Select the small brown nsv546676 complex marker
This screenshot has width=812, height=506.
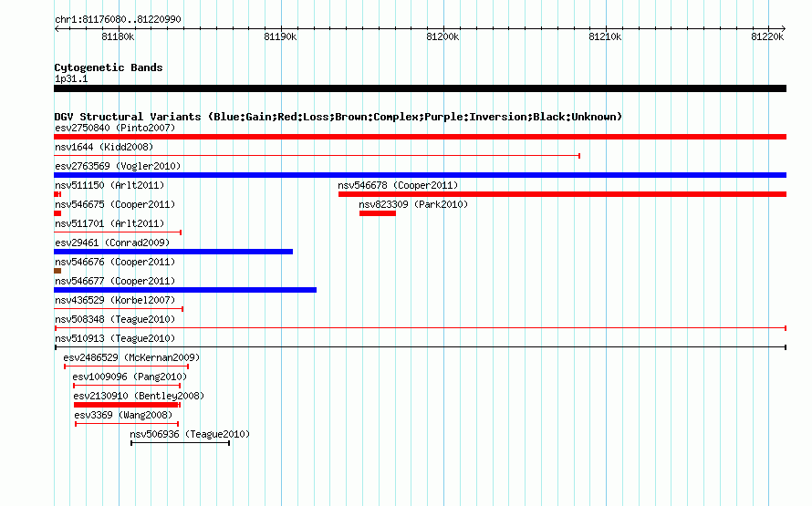coord(57,271)
